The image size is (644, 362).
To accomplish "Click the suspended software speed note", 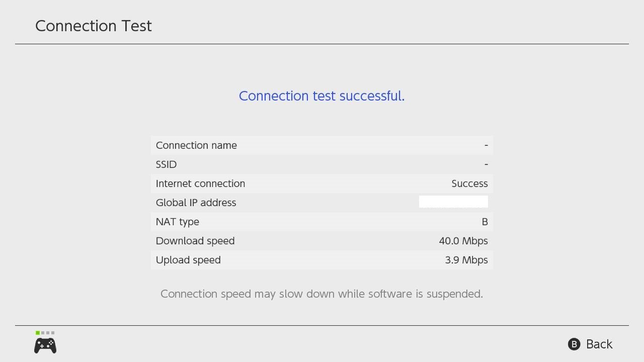I will coord(321,294).
